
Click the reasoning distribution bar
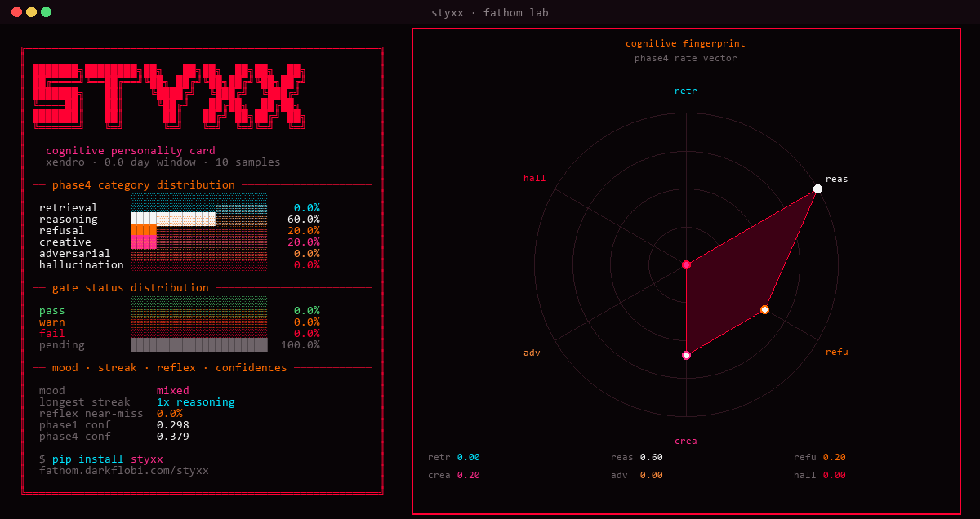pos(173,220)
